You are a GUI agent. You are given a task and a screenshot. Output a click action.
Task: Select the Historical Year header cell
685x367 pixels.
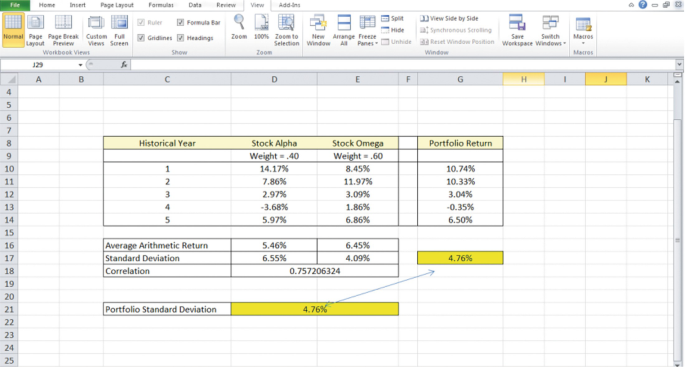click(167, 143)
